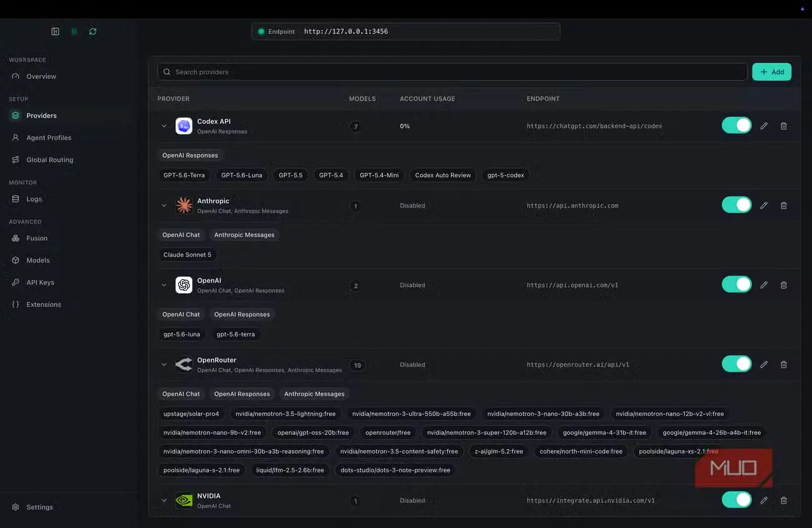Click the MODELS column header
The image size is (812, 528).
362,99
